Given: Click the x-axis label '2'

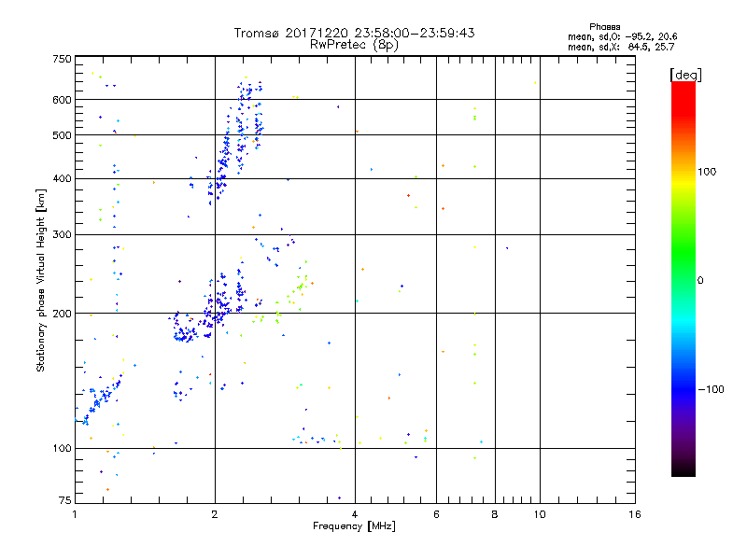Looking at the screenshot, I should click(215, 514).
